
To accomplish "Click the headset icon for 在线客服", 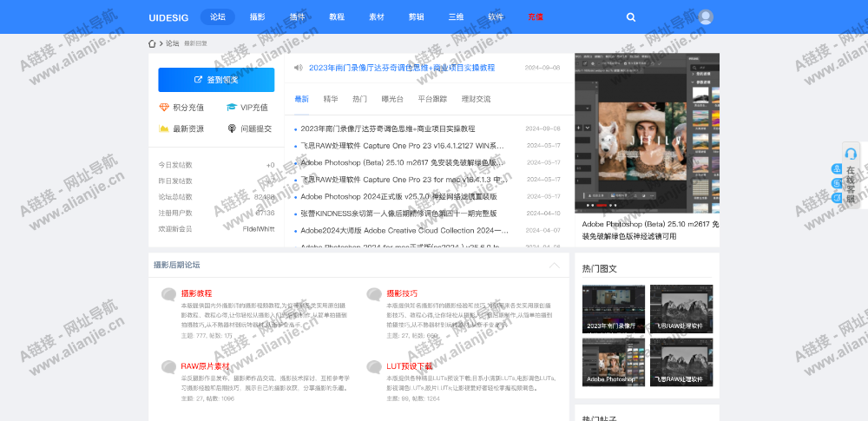I will pyautogui.click(x=852, y=154).
